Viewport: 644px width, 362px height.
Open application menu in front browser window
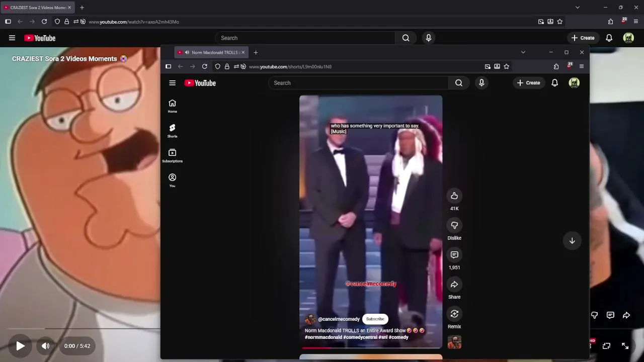582,66
